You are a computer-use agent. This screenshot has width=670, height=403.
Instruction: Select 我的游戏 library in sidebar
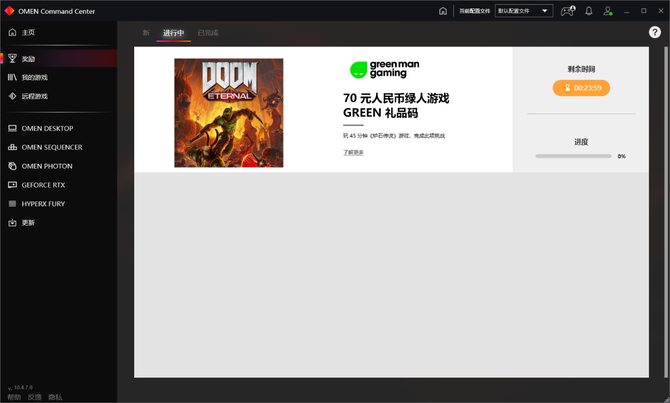coord(34,77)
